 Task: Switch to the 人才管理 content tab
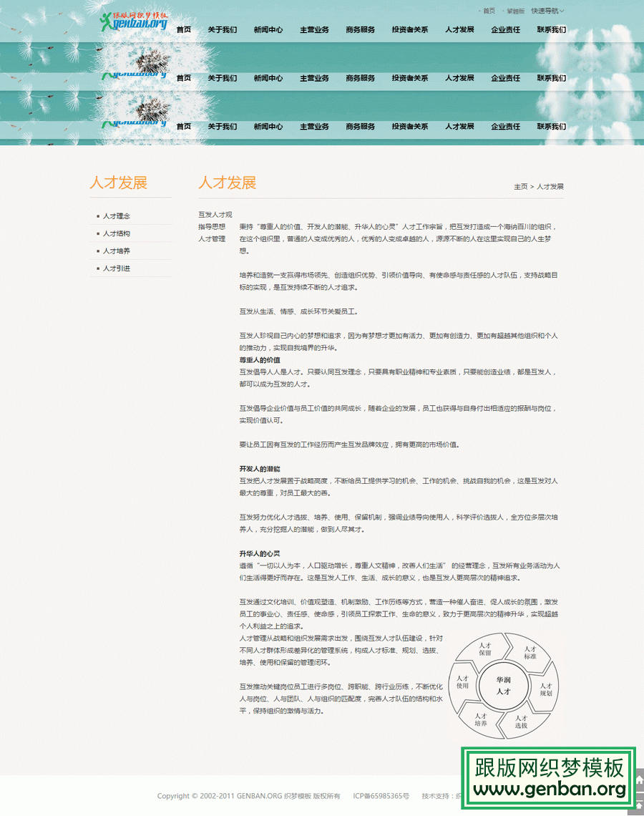(x=212, y=238)
